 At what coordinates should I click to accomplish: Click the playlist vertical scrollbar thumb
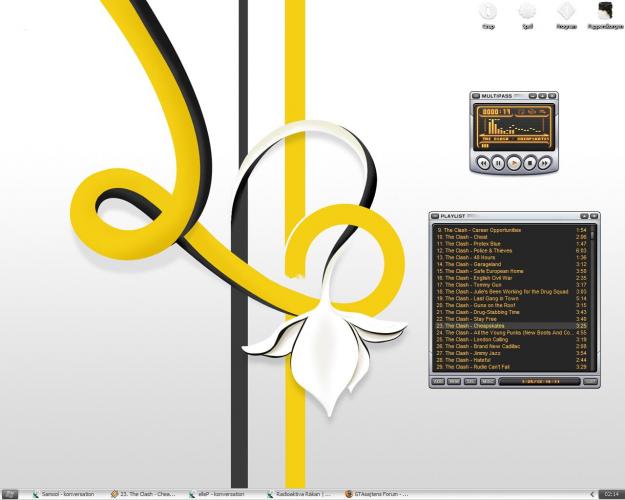click(593, 234)
